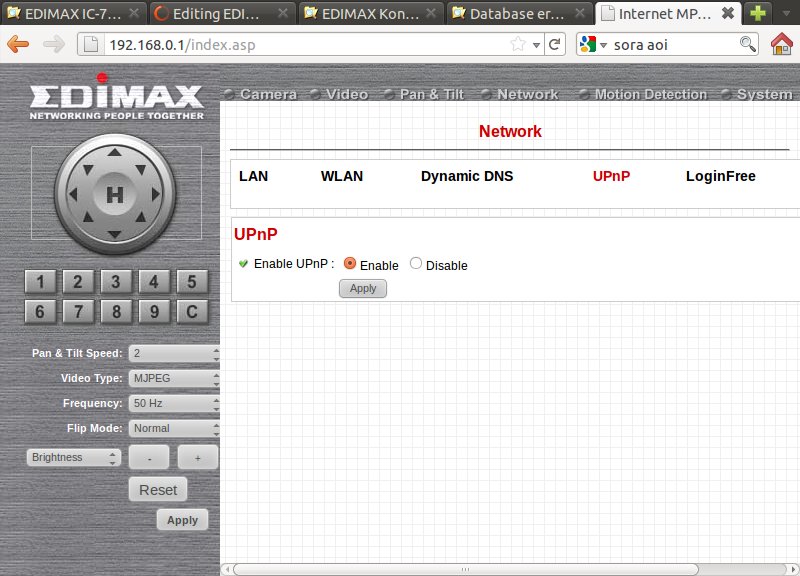
Task: Go to preset position 4
Action: [x=154, y=282]
